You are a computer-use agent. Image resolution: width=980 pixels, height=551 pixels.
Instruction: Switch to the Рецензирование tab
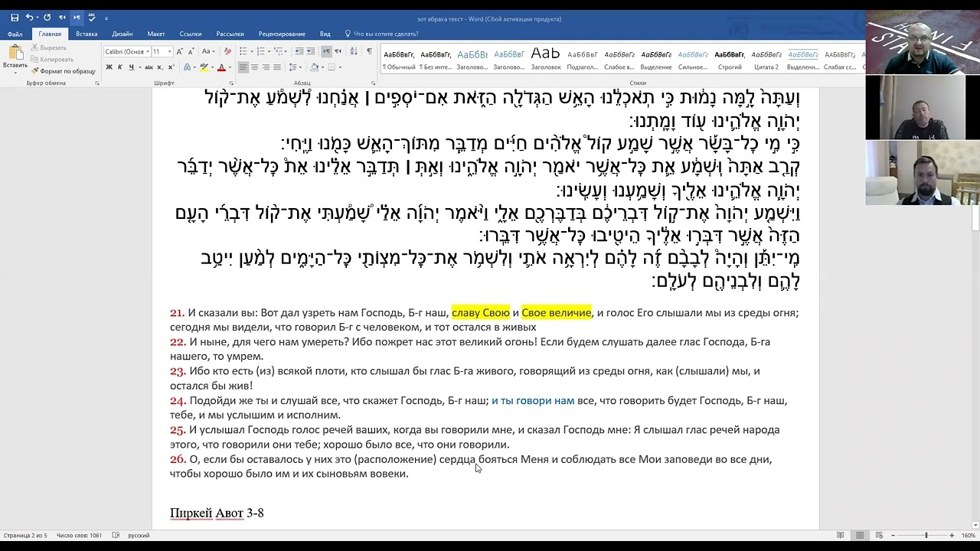282,34
